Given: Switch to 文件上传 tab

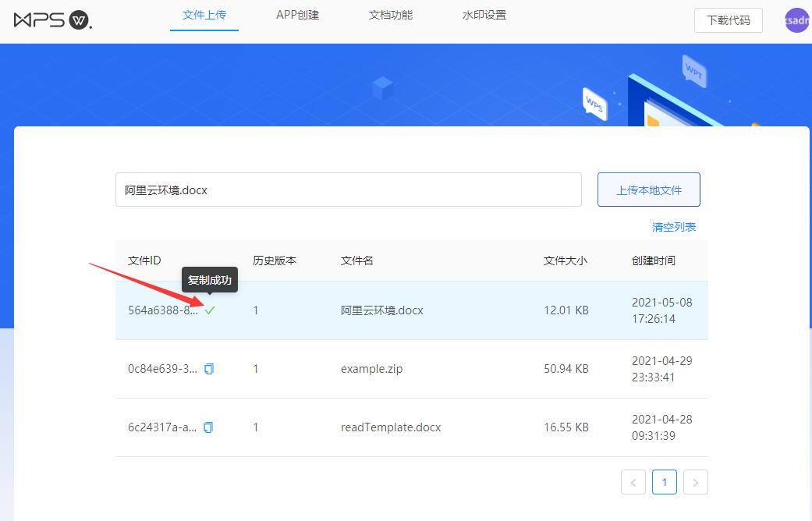Looking at the screenshot, I should click(x=204, y=15).
